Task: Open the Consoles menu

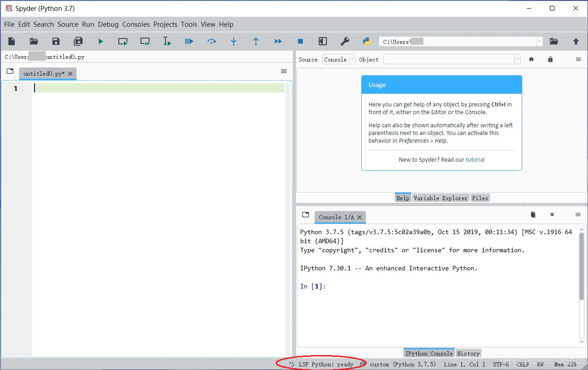Action: click(x=136, y=24)
